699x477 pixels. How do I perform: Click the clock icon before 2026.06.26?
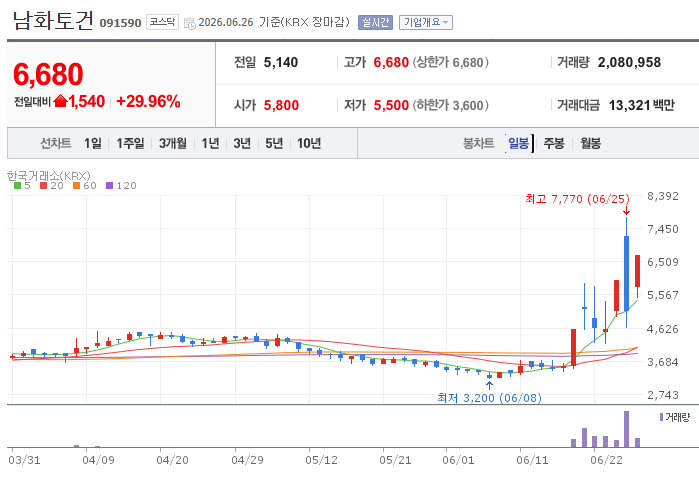click(189, 23)
